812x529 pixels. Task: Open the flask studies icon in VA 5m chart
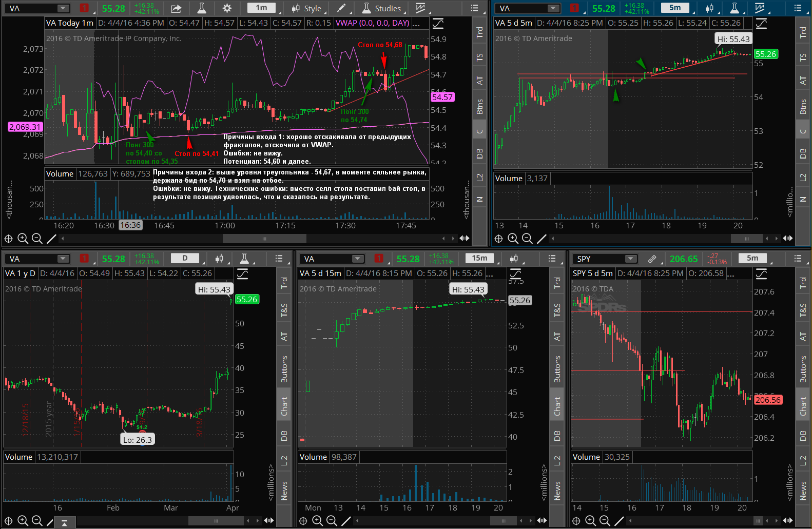pos(734,8)
